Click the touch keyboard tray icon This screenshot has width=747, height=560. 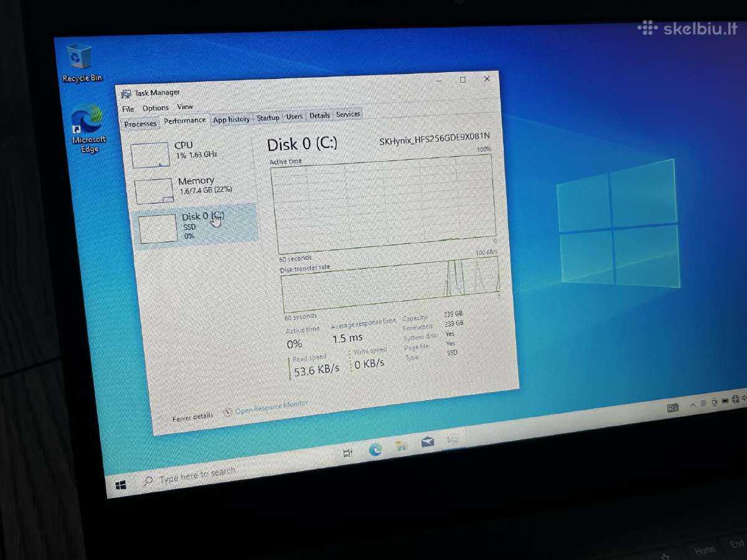coord(673,408)
